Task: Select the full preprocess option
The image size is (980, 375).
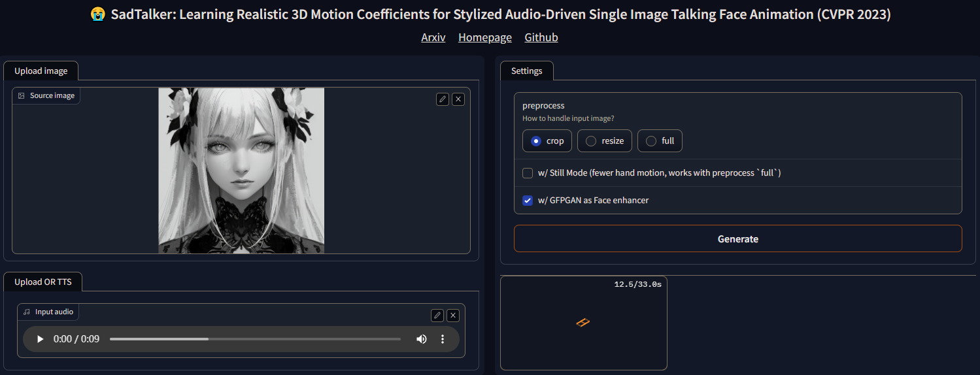Action: coord(660,140)
